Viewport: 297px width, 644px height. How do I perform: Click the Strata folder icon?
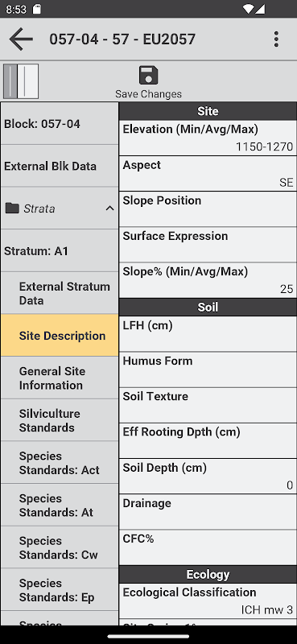pyautogui.click(x=12, y=208)
